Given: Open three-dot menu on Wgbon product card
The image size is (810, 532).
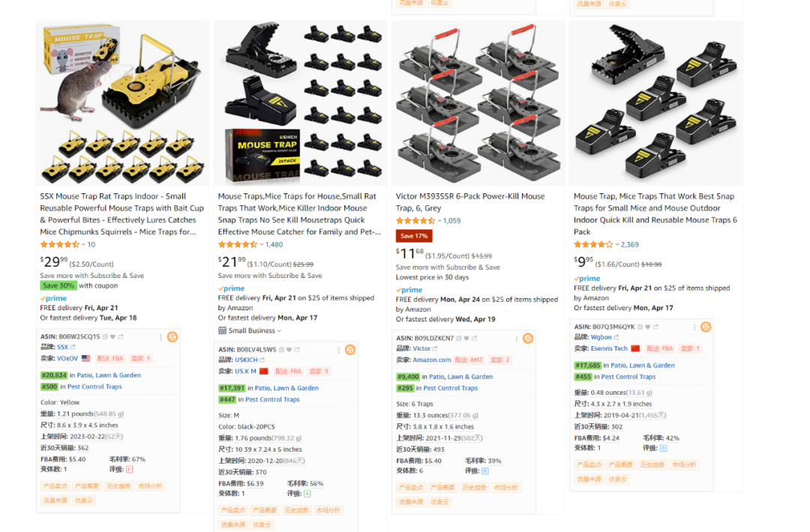Looking at the screenshot, I should click(x=694, y=327).
